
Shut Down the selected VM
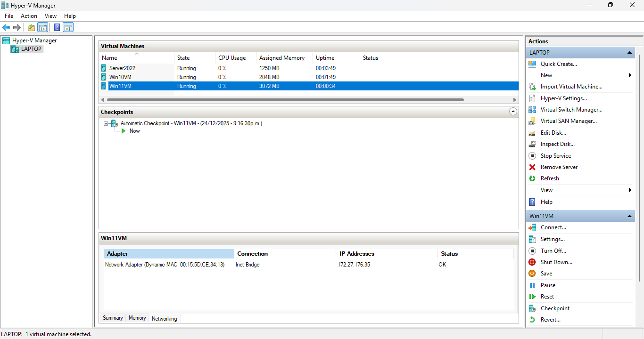pos(556,262)
